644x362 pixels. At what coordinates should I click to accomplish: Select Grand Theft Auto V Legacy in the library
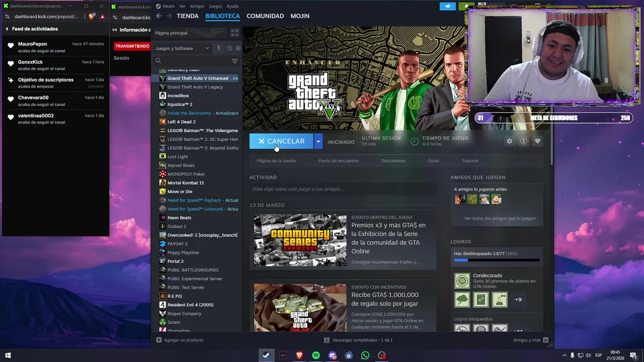pyautogui.click(x=195, y=87)
